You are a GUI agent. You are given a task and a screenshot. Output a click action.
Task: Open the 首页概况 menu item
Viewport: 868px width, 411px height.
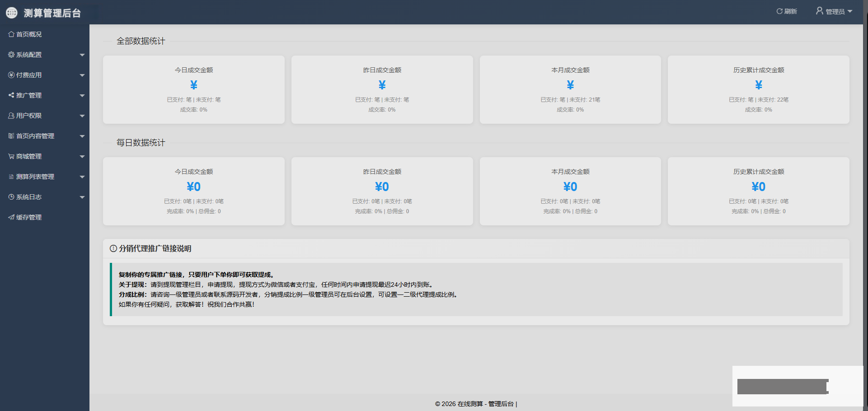[29, 34]
